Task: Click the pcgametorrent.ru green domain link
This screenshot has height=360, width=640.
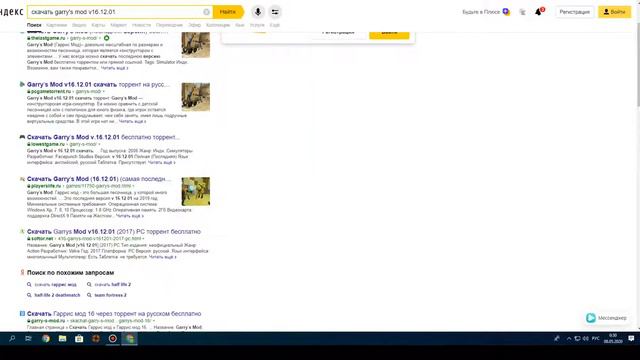Action: 51,91
